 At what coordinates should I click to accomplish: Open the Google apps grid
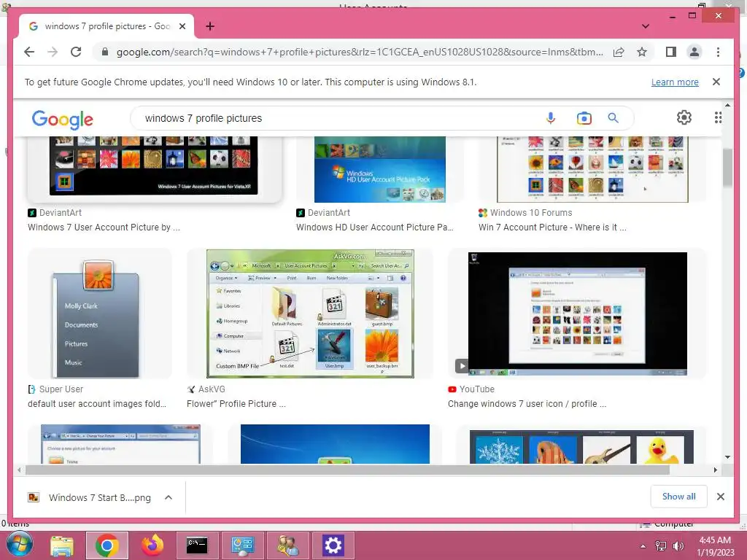718,117
